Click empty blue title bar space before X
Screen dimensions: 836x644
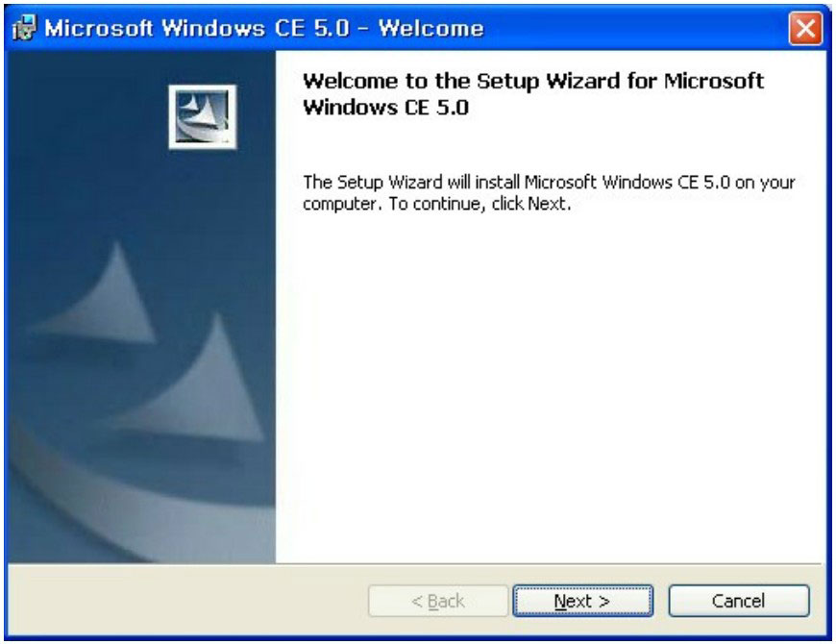pos(634,28)
